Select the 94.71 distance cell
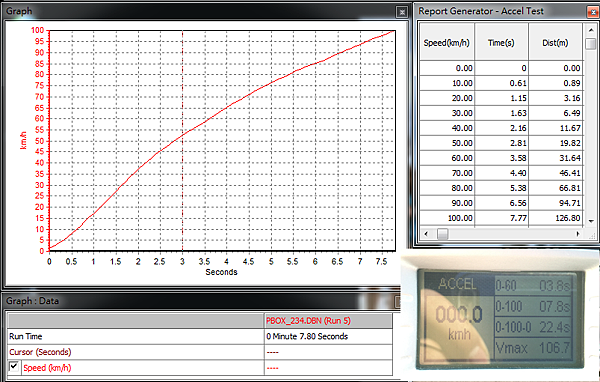 556,203
